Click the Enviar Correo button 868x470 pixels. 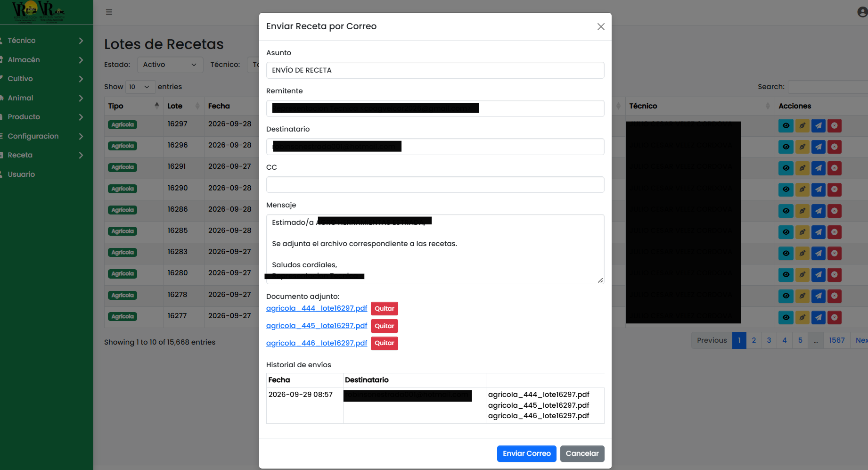pos(526,454)
